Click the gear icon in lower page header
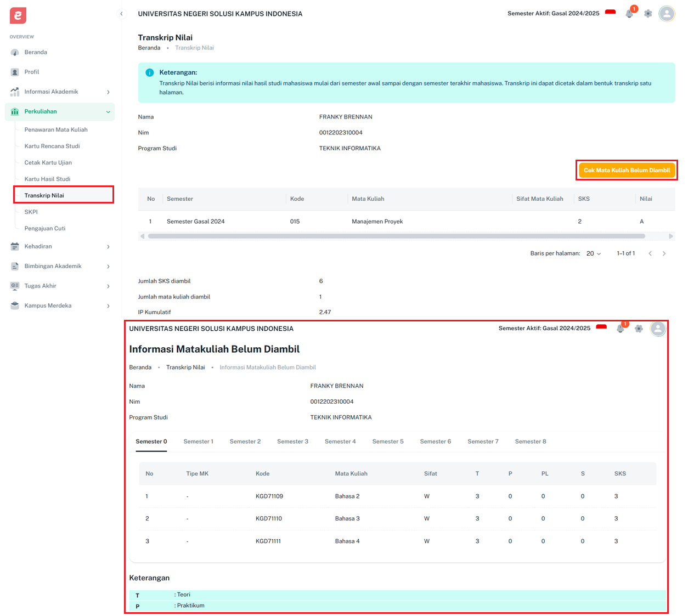The width and height of the screenshot is (688, 616). 639,329
